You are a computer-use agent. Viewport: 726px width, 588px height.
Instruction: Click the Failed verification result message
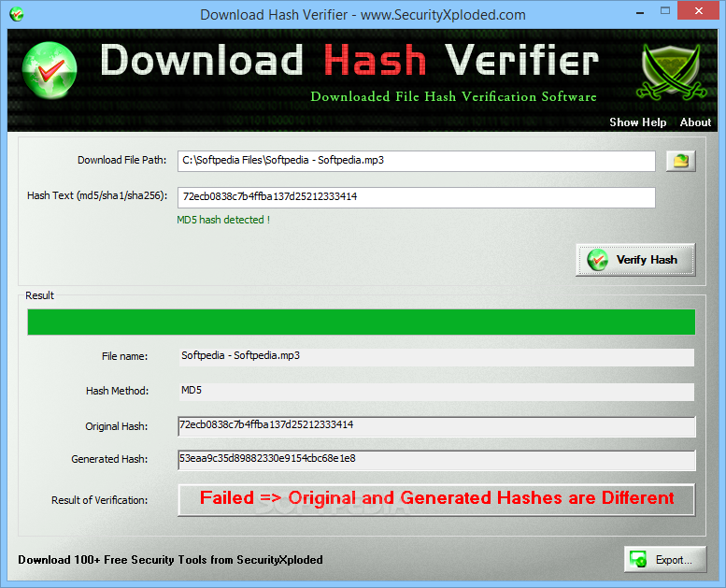click(436, 499)
